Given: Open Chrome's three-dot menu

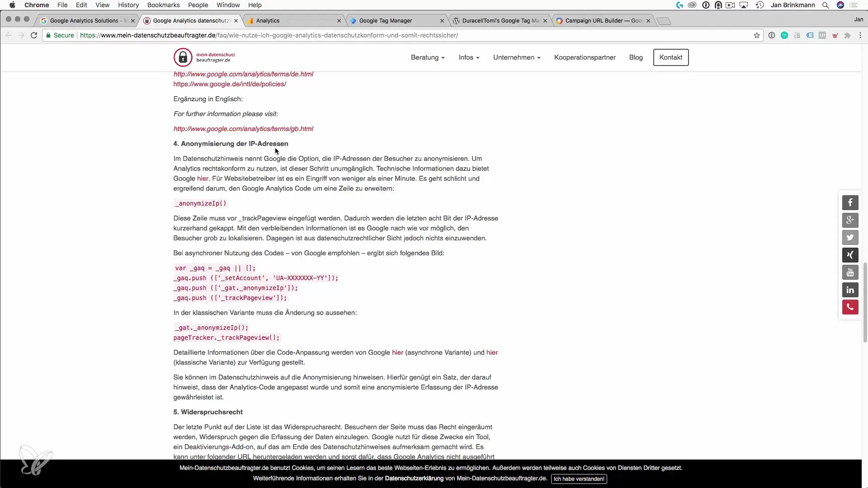Looking at the screenshot, I should pos(860,35).
